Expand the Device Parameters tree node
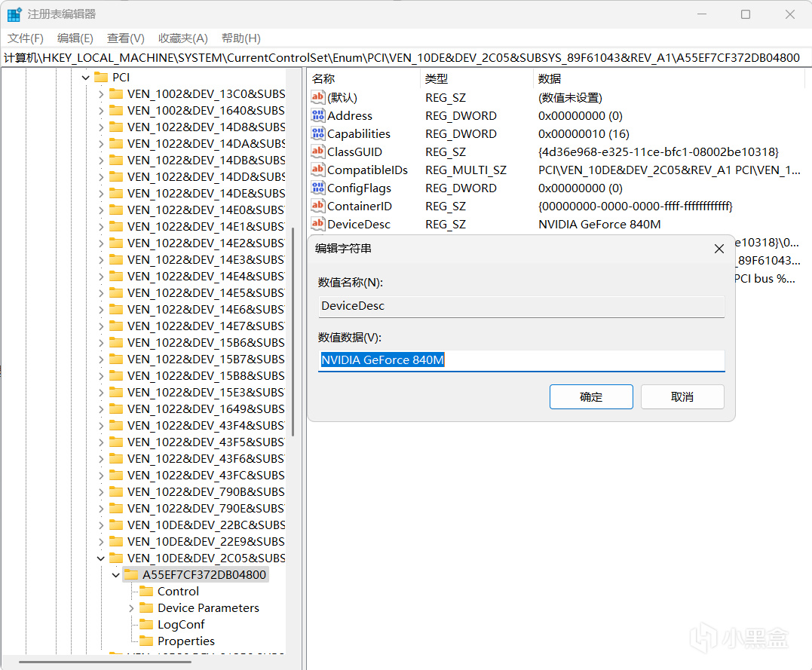Image resolution: width=812 pixels, height=670 pixels. point(131,608)
